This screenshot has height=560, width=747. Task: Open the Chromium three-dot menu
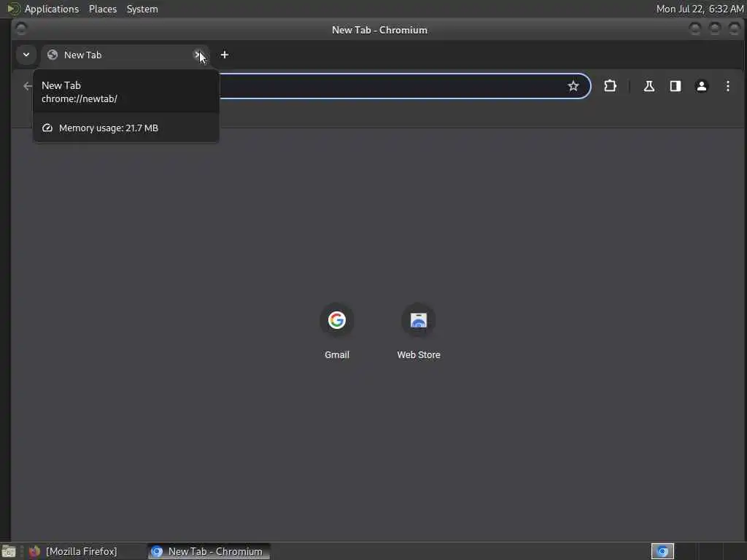click(x=727, y=86)
